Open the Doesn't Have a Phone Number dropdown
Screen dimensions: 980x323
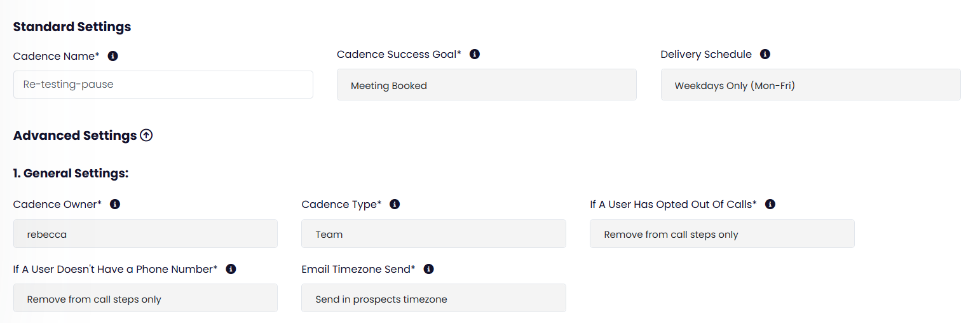coord(145,299)
